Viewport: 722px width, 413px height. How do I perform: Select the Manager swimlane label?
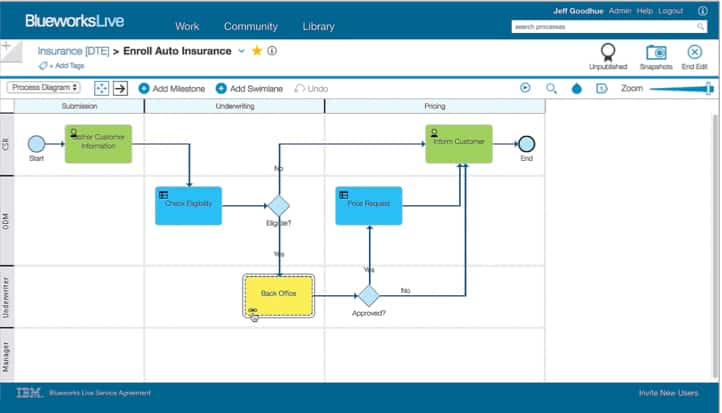pyautogui.click(x=6, y=355)
